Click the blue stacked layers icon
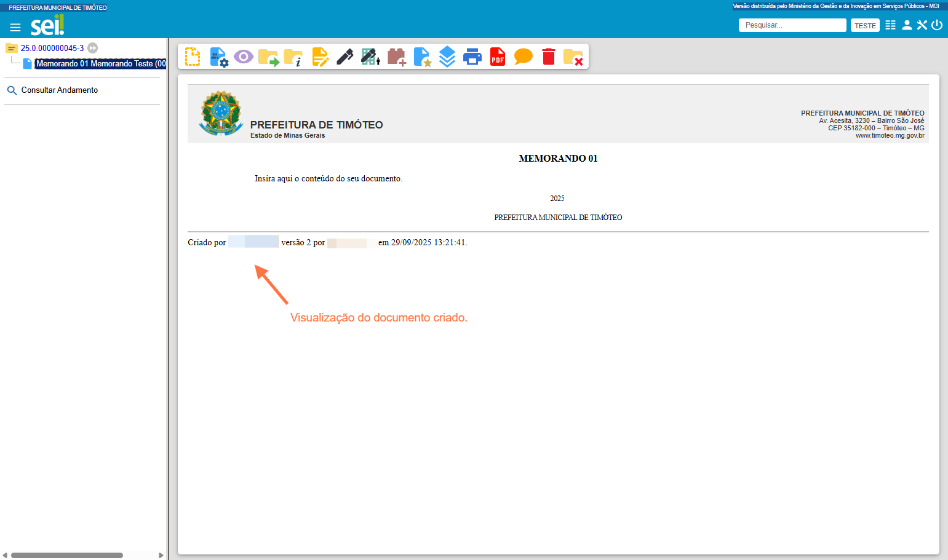948x560 pixels. coord(447,57)
